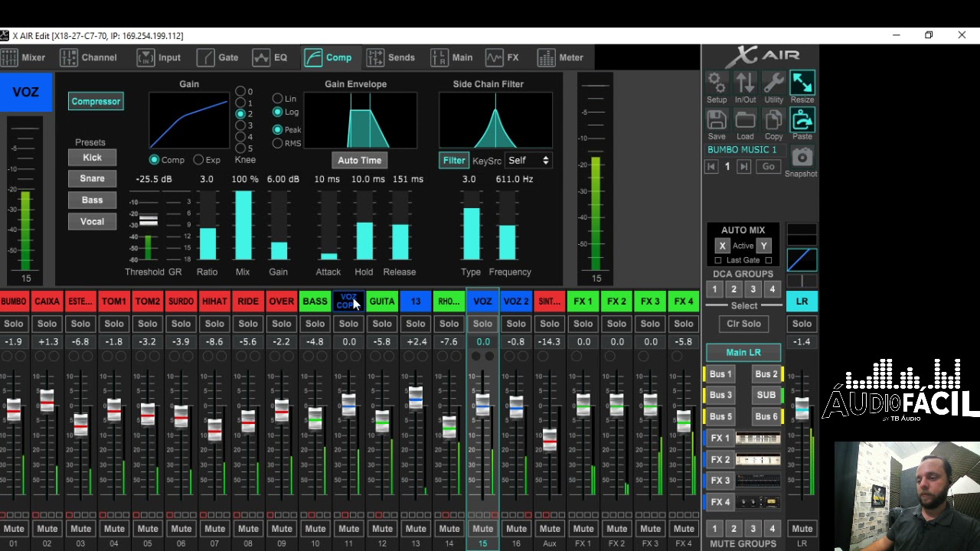Select Peak detection radio button

(x=277, y=130)
